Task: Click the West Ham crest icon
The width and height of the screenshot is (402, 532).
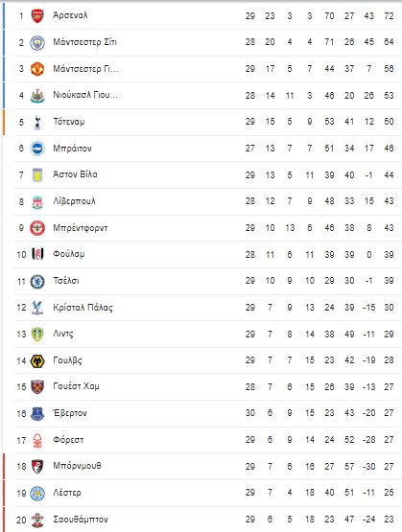Action: pyautogui.click(x=37, y=387)
